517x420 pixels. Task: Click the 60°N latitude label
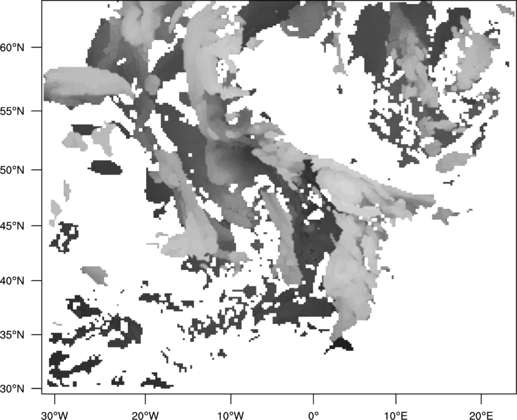coord(12,47)
